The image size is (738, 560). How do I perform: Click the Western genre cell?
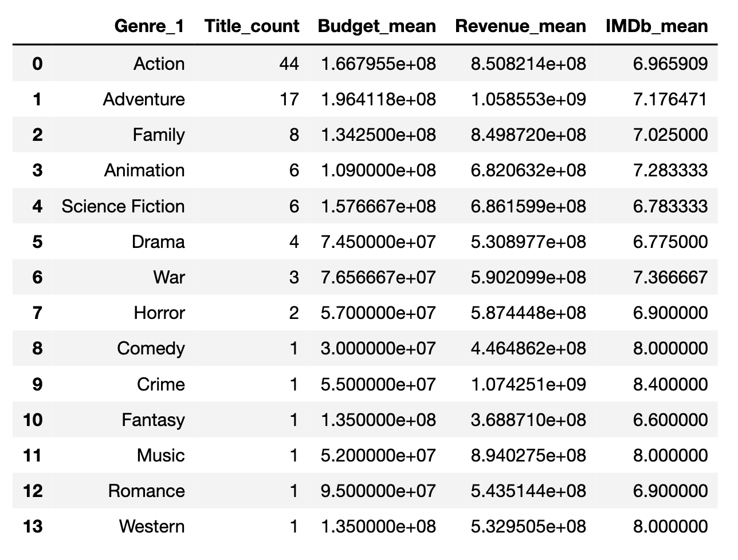[152, 526]
